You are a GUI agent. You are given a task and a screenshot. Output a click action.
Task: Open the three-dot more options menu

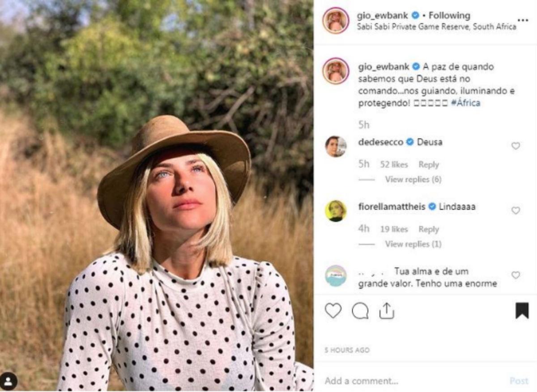point(522,21)
